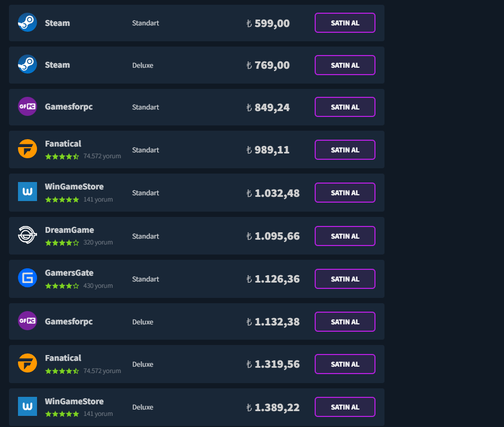This screenshot has height=427, width=504.
Task: Click the DreamGame store logo
Action: 28,235
